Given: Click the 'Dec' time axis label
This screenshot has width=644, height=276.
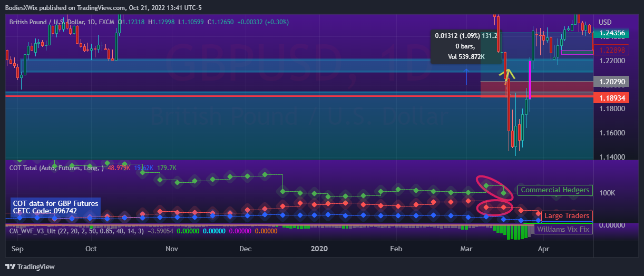Looking at the screenshot, I should (247, 248).
